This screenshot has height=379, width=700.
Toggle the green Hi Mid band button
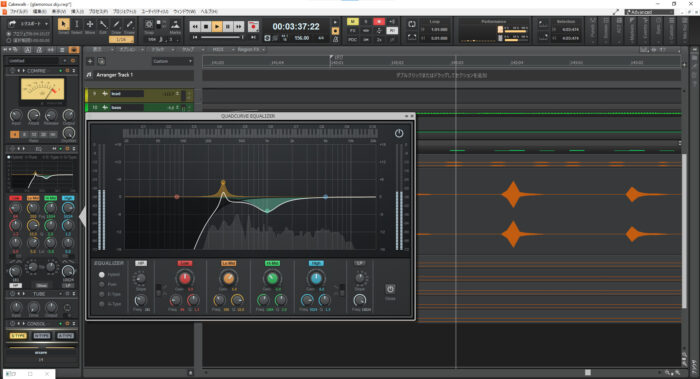click(x=272, y=263)
